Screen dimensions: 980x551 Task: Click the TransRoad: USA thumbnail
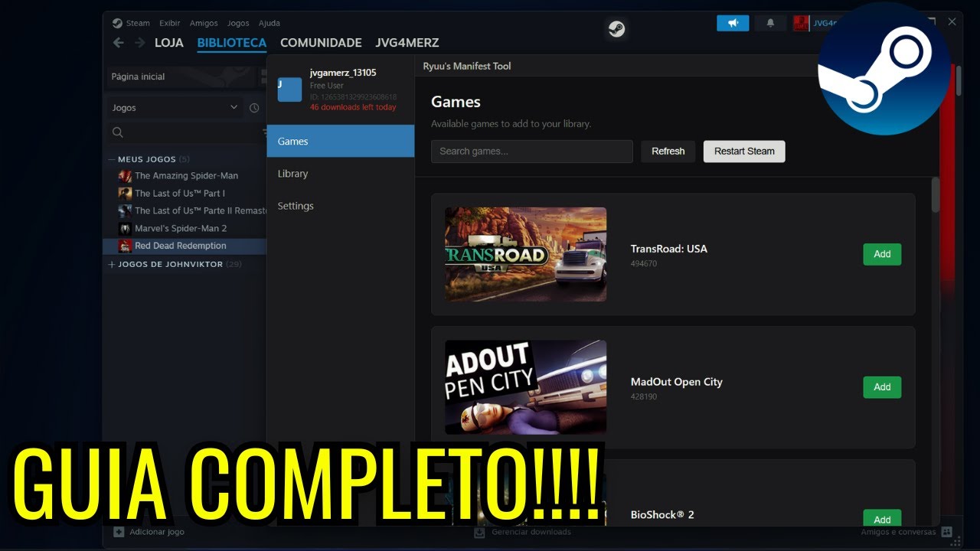click(525, 254)
